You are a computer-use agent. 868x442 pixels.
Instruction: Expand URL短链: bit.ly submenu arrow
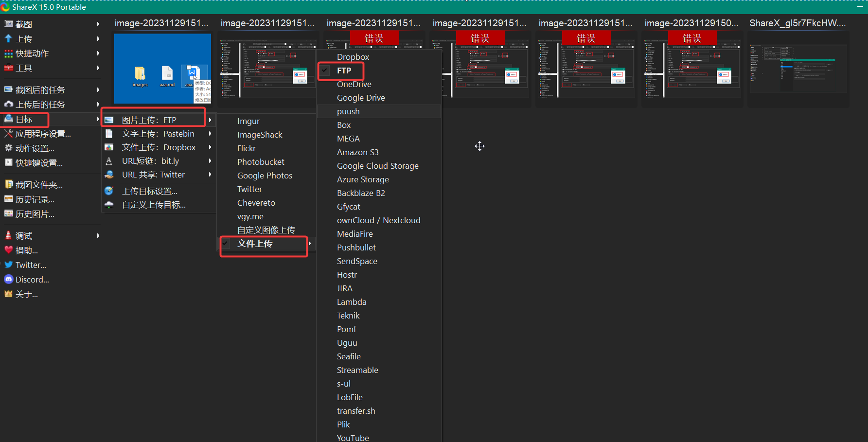[x=210, y=160]
